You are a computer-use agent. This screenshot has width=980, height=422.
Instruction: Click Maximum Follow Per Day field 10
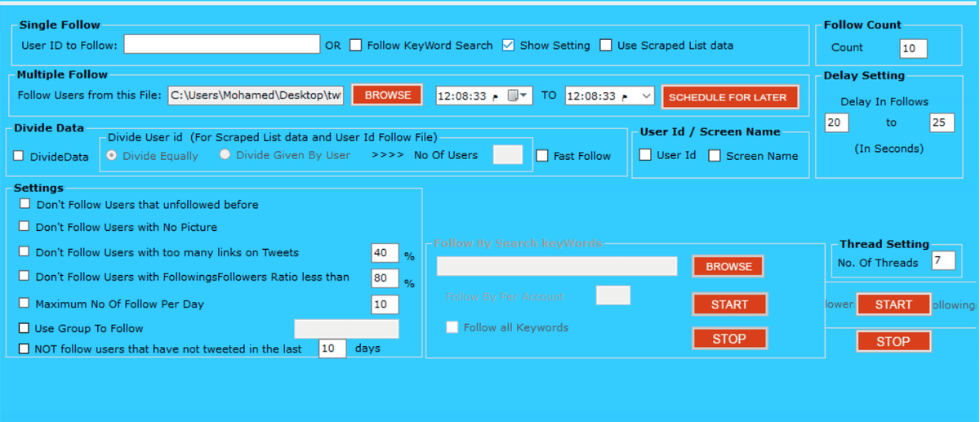tap(385, 304)
